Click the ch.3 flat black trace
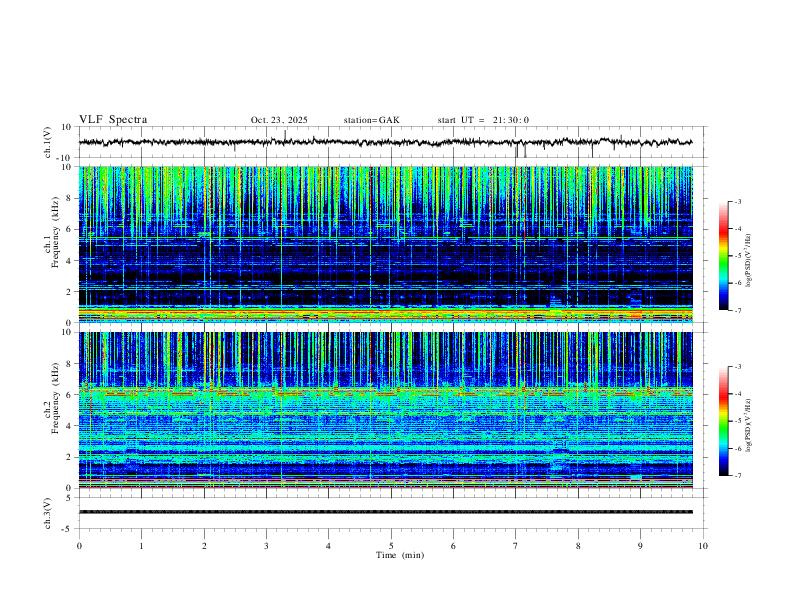The image size is (792, 612). click(x=385, y=512)
